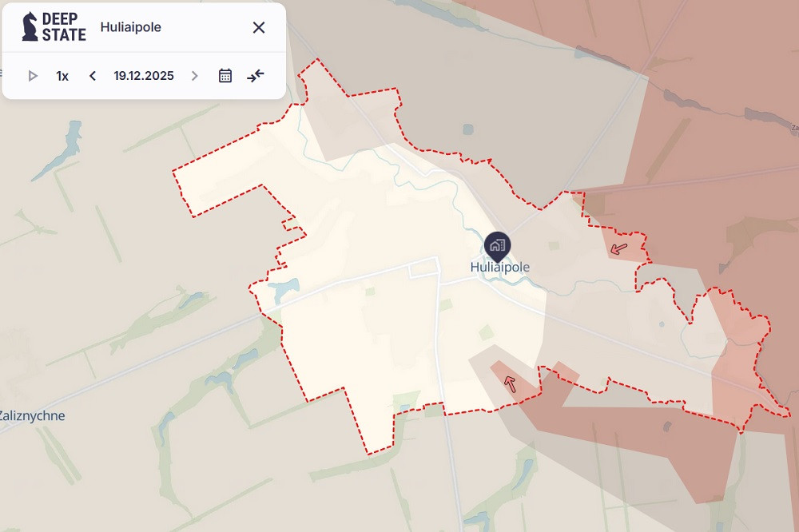Image resolution: width=799 pixels, height=532 pixels.
Task: Click the Huliaipole title in the panel
Action: pyautogui.click(x=130, y=27)
